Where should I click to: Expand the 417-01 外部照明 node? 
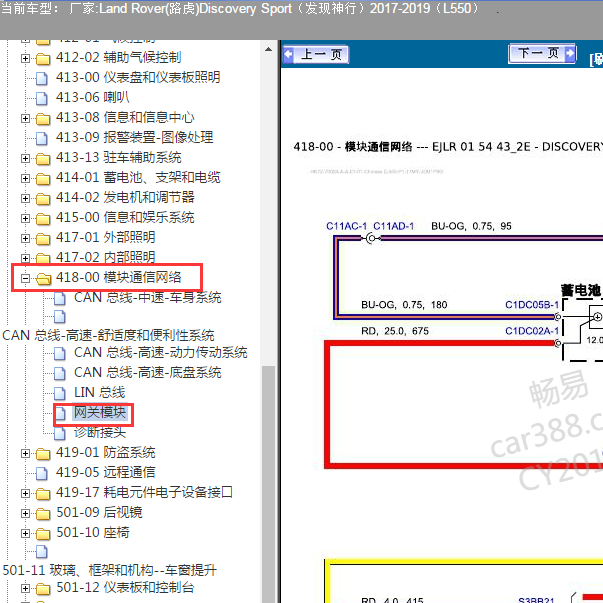(25, 238)
